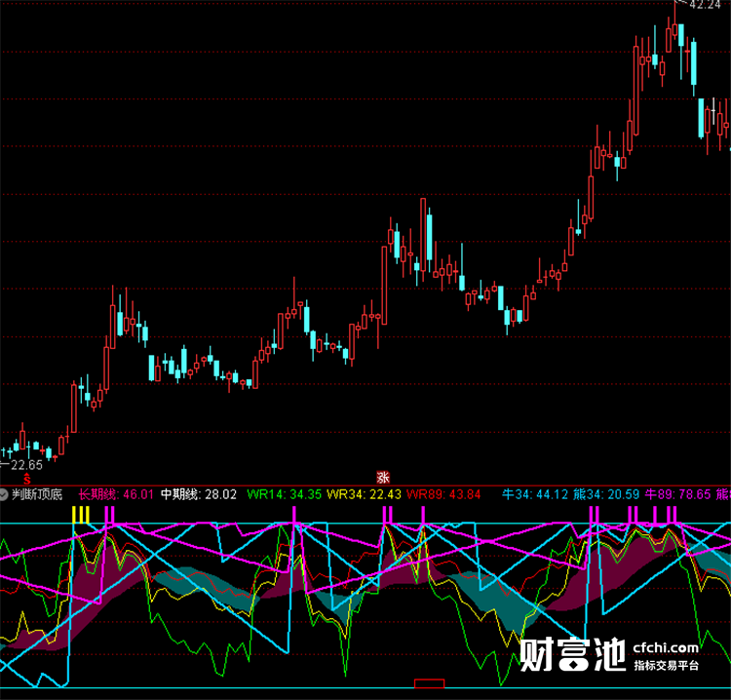Select the yellow WR34: 22.43 readout
This screenshot has width=731, height=700.
[x=364, y=494]
